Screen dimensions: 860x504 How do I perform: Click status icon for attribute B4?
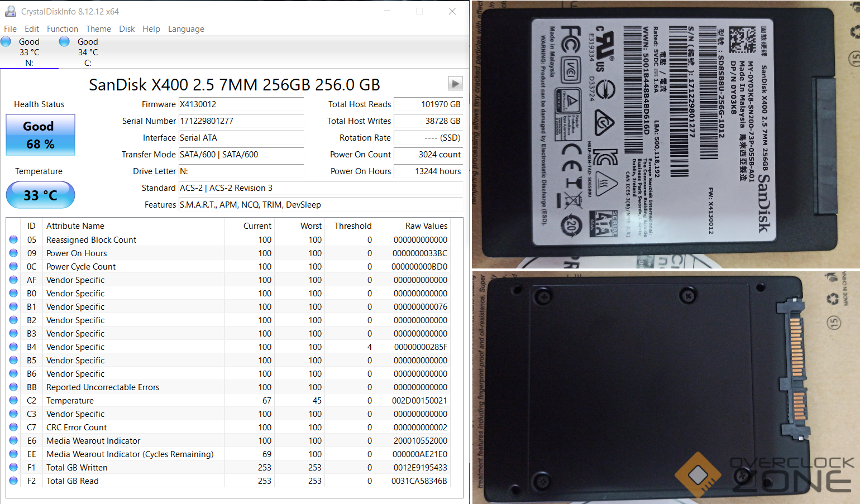point(13,347)
